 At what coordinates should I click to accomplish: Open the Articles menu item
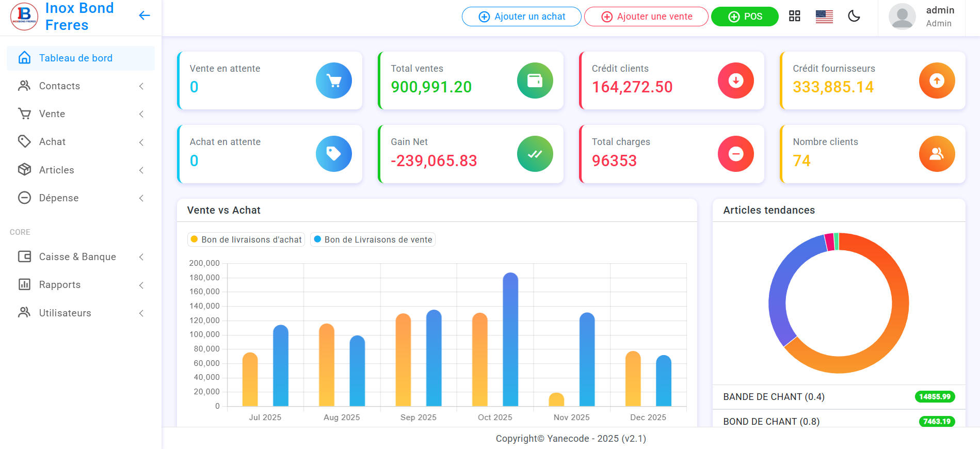[81, 170]
